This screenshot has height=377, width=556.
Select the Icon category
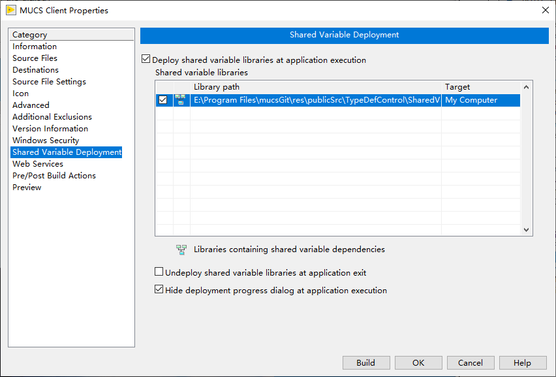21,93
